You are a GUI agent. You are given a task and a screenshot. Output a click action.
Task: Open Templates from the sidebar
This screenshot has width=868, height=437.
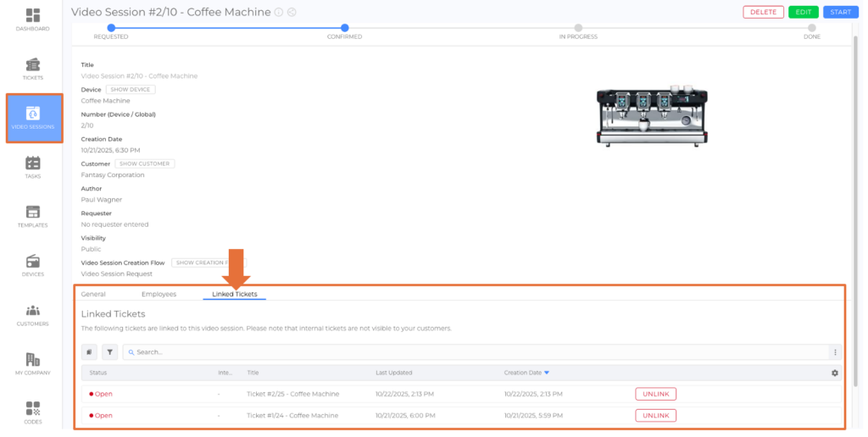click(33, 216)
